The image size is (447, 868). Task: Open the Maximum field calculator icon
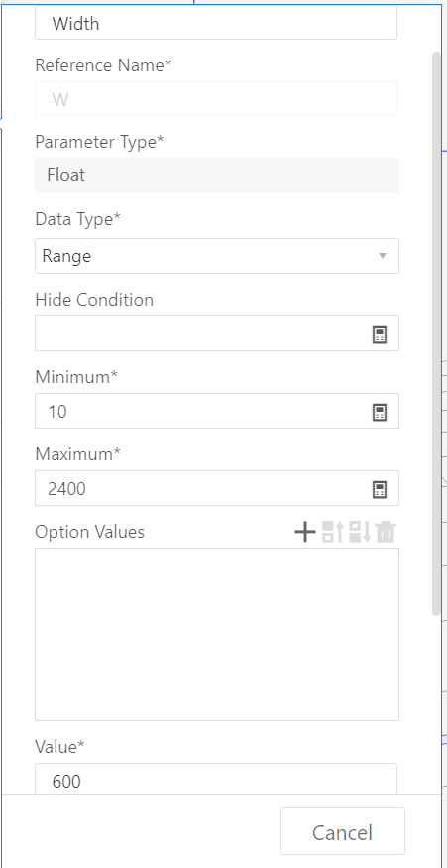379,489
